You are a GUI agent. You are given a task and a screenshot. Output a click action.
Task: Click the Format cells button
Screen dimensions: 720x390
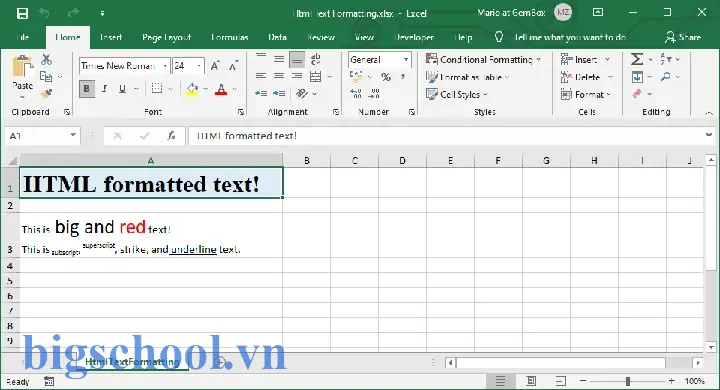coord(586,94)
